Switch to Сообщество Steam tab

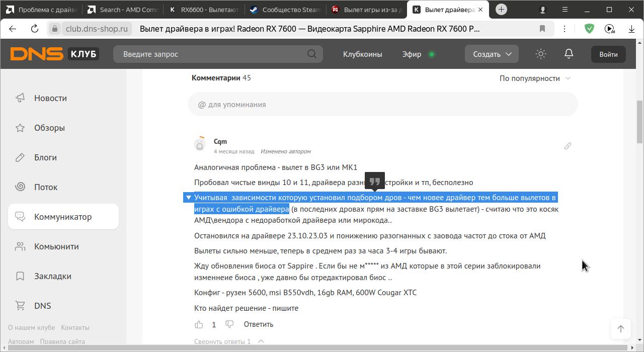[x=285, y=10]
